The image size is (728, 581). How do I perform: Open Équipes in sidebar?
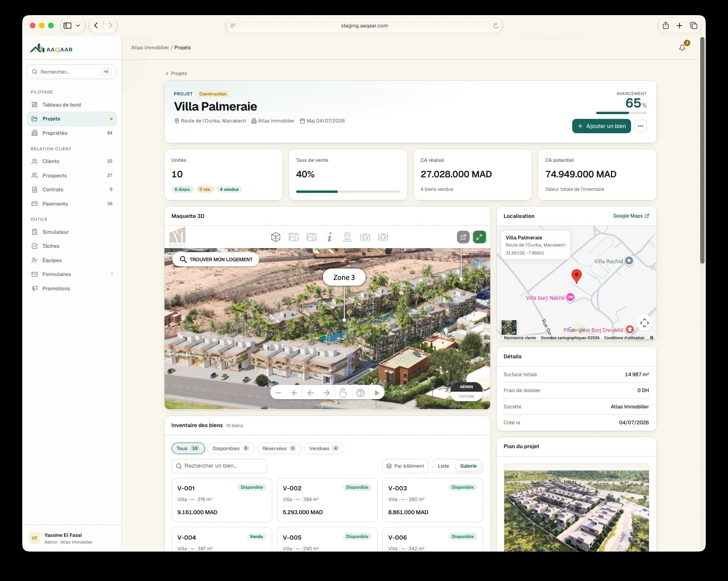pos(72,260)
